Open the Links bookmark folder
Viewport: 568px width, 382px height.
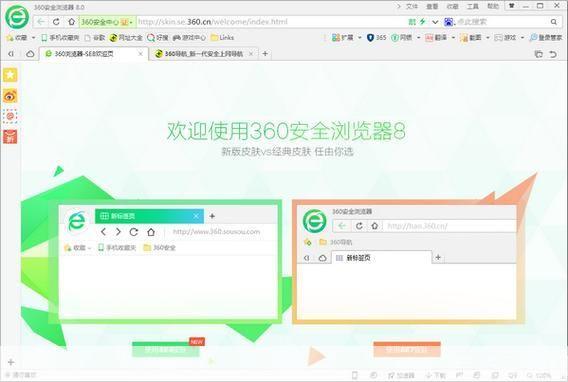coord(222,38)
